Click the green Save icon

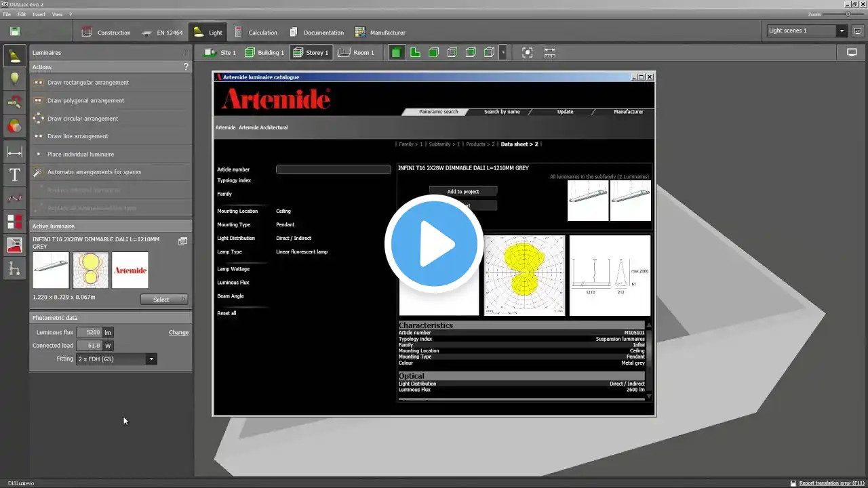point(15,32)
